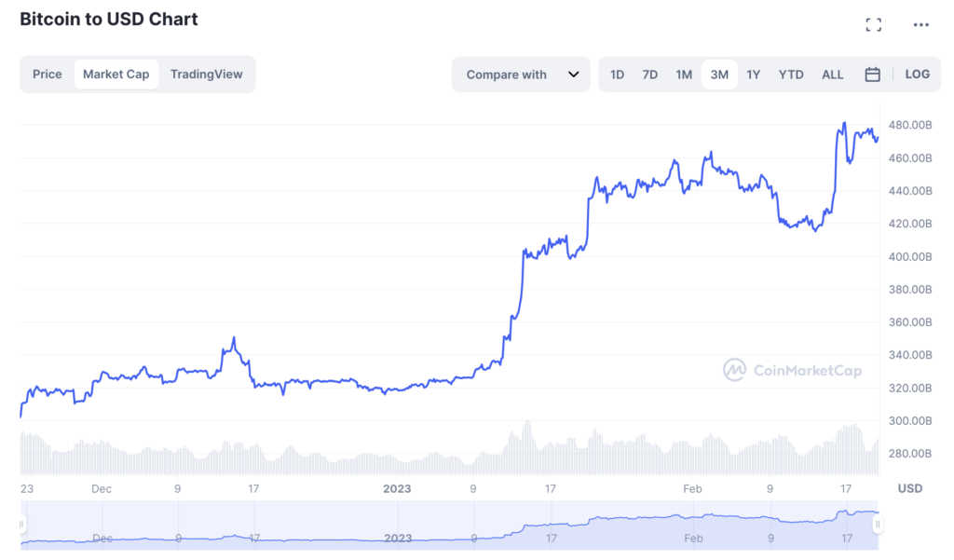This screenshot has height=560, width=954.
Task: Enter fullscreen chart mode
Action: coord(873,25)
